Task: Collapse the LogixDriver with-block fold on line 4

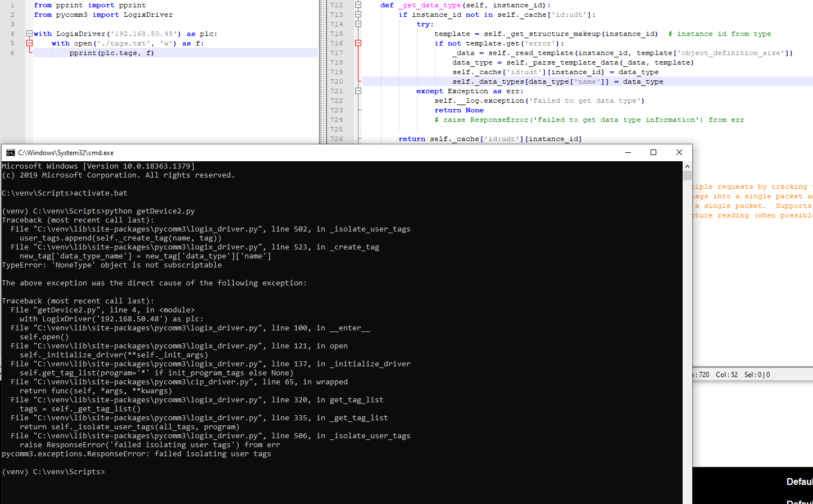Action: click(28, 33)
